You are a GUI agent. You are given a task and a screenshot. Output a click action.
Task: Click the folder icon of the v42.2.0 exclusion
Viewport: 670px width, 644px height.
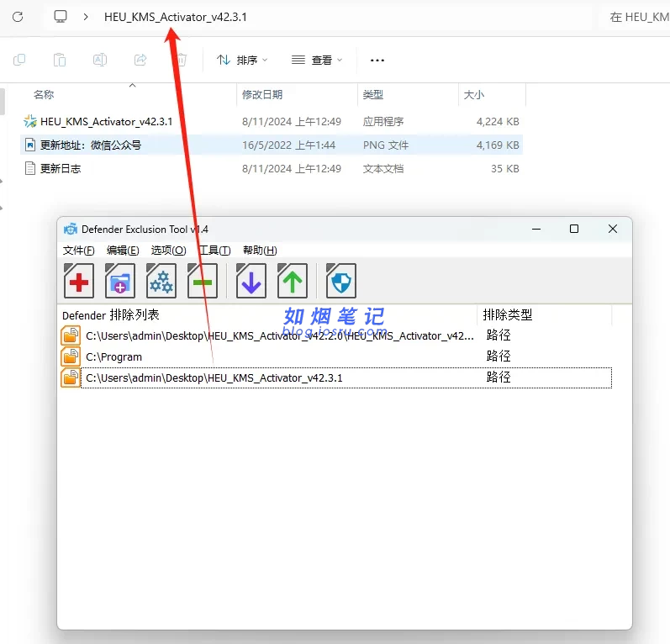point(71,335)
